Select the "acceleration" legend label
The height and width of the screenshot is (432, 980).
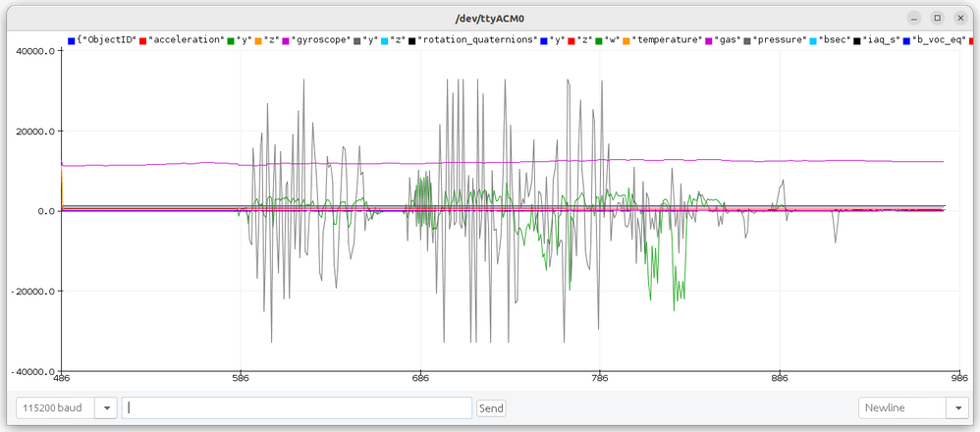pyautogui.click(x=186, y=40)
